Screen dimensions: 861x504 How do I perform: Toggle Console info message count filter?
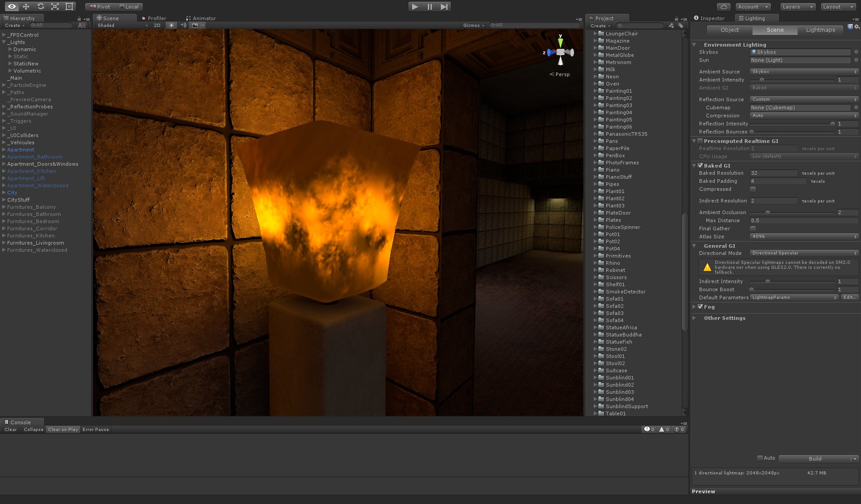coord(649,429)
